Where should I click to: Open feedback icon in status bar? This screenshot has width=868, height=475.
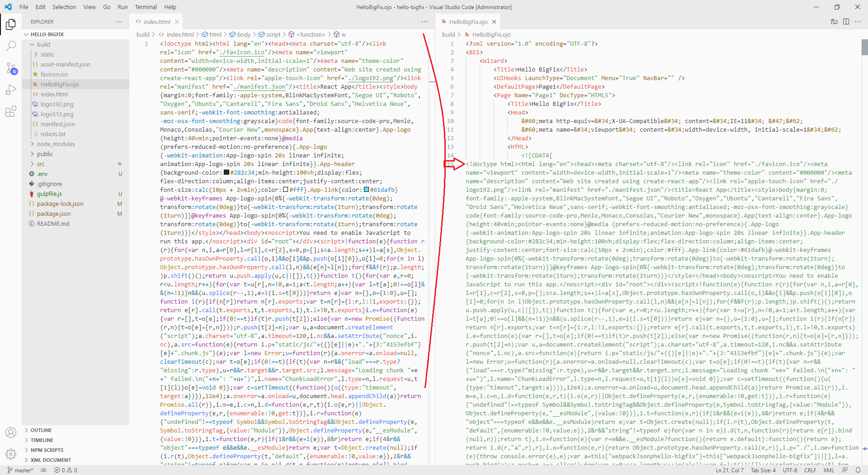point(844,470)
